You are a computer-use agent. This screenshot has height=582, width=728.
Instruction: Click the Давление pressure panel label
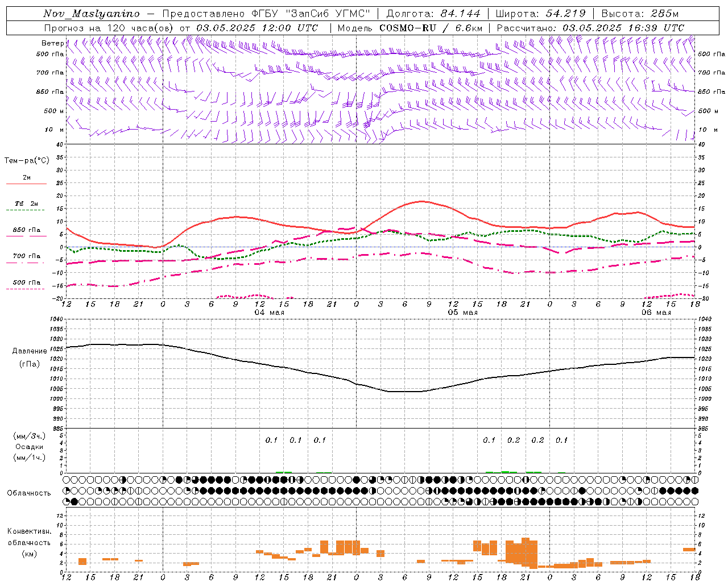(x=29, y=351)
